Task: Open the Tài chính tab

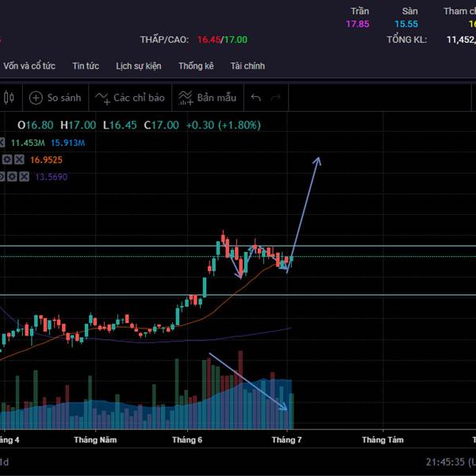Action: (x=248, y=66)
